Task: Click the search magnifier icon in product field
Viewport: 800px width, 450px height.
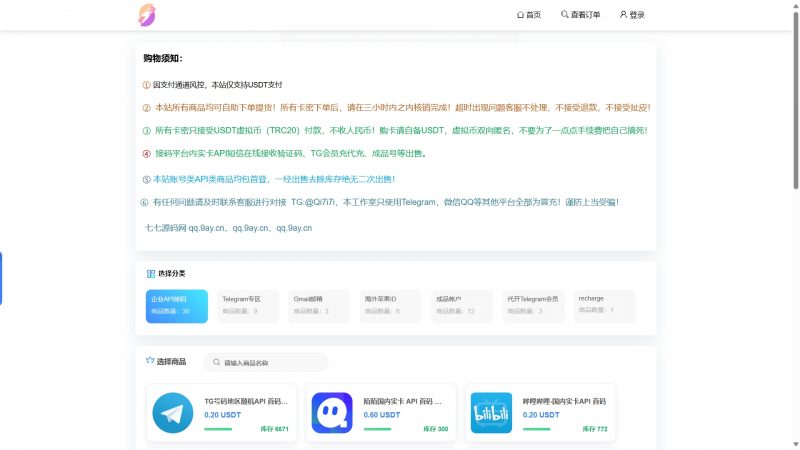Action: coord(216,362)
